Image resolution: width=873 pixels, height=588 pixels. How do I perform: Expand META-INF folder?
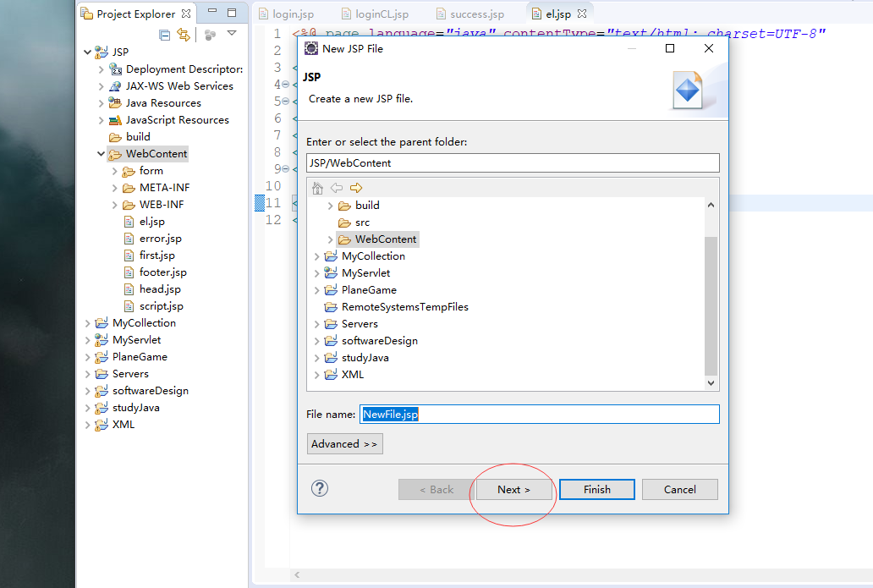pos(115,188)
